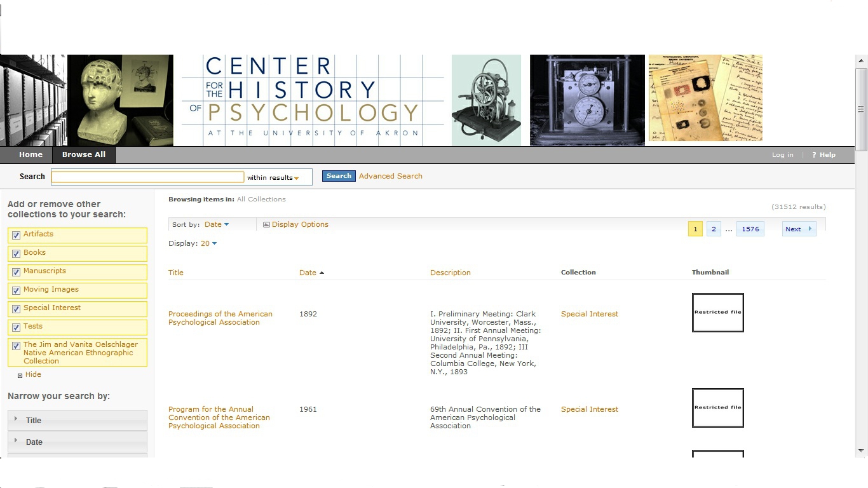This screenshot has width=868, height=488.
Task: Open the Sort by Date dropdown
Action: point(217,225)
